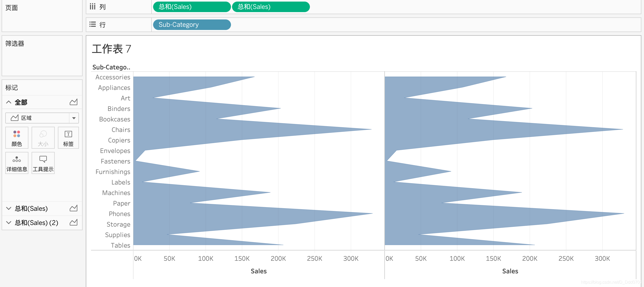Toggle the 区域 field dropdown arrow
The height and width of the screenshot is (287, 644).
74,118
